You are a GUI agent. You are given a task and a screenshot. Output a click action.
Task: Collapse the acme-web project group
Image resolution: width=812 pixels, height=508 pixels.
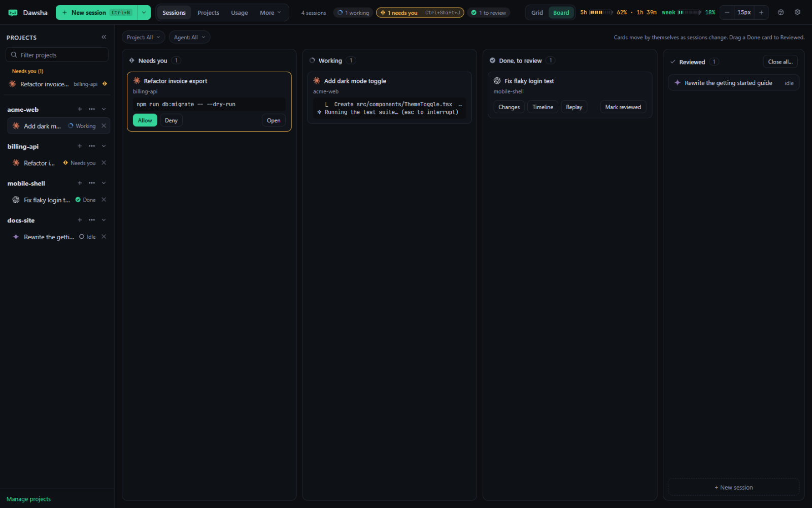point(104,109)
